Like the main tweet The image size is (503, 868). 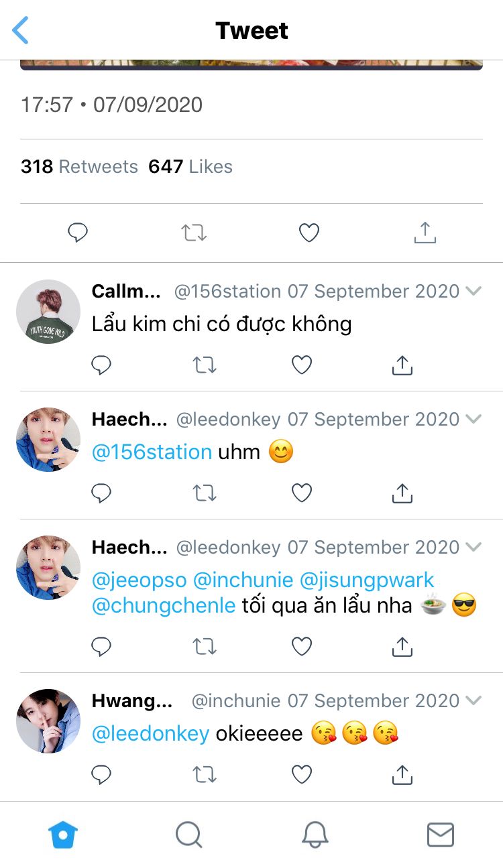click(309, 233)
